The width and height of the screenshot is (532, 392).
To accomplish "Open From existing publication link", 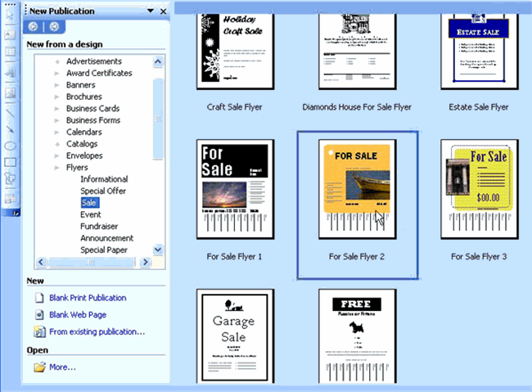I will pos(97,331).
